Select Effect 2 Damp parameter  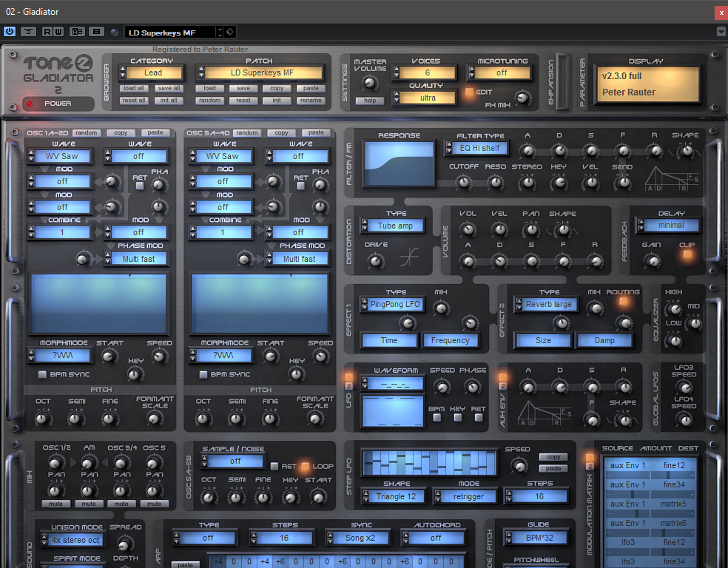604,340
